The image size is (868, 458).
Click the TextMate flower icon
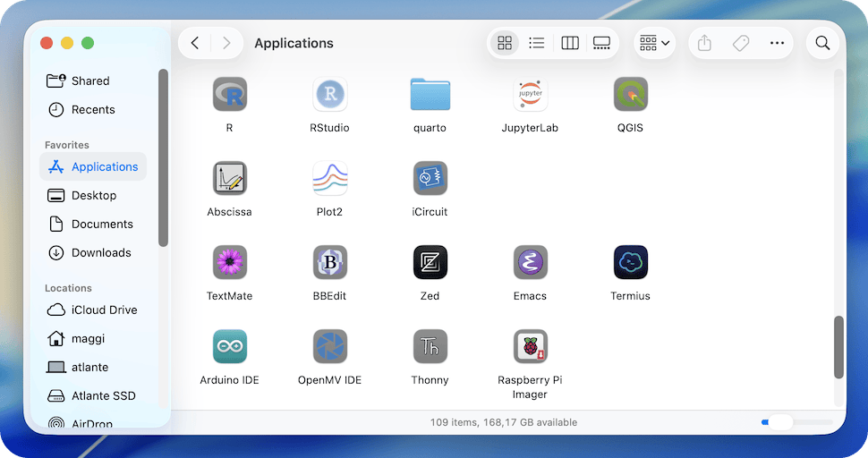230,262
